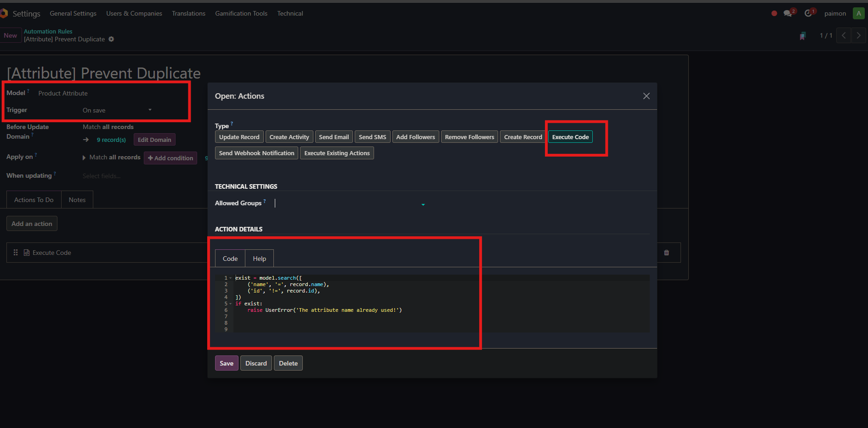868x428 pixels.
Task: Show the help tooltip next to Allowed Groups
Action: [265, 201]
